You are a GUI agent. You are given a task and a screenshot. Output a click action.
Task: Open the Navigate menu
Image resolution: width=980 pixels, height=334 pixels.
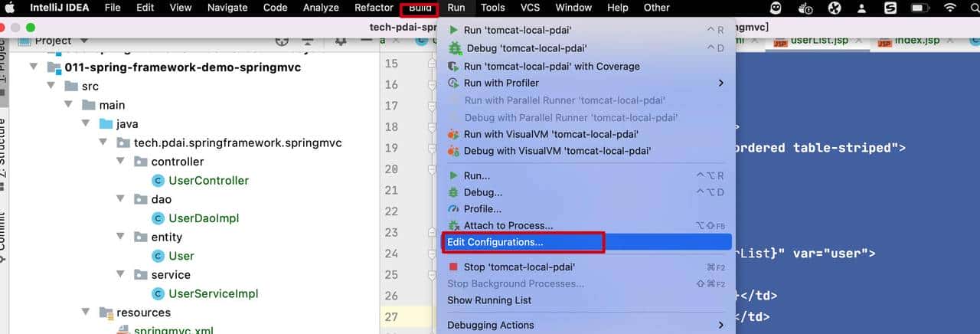click(227, 8)
